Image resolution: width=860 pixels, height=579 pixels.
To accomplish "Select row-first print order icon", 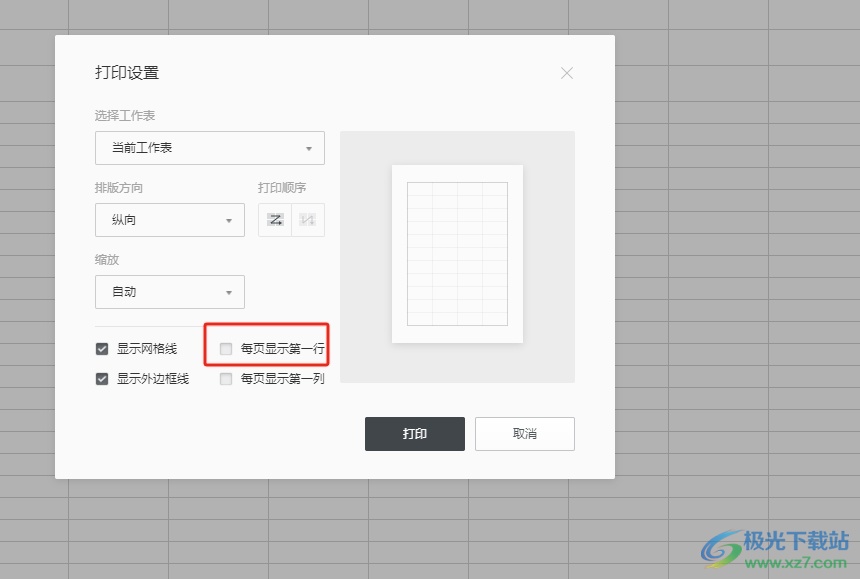I will (x=275, y=220).
